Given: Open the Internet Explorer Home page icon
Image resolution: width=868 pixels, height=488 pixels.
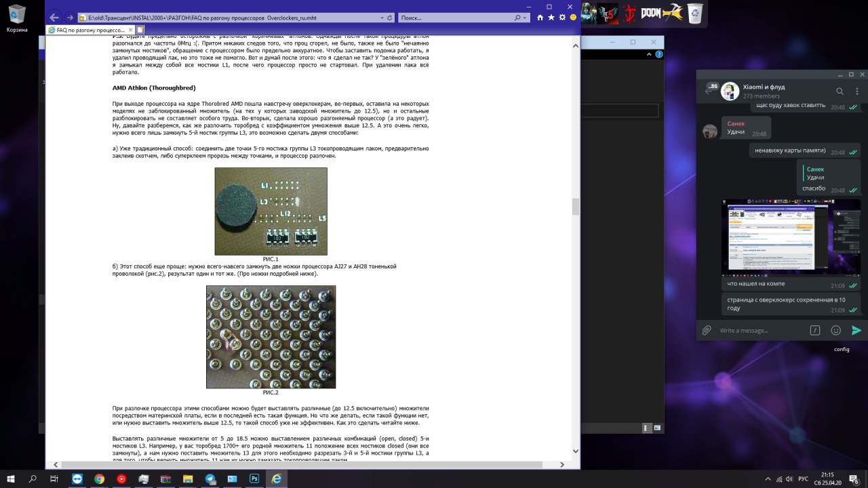Looking at the screenshot, I should click(x=540, y=18).
